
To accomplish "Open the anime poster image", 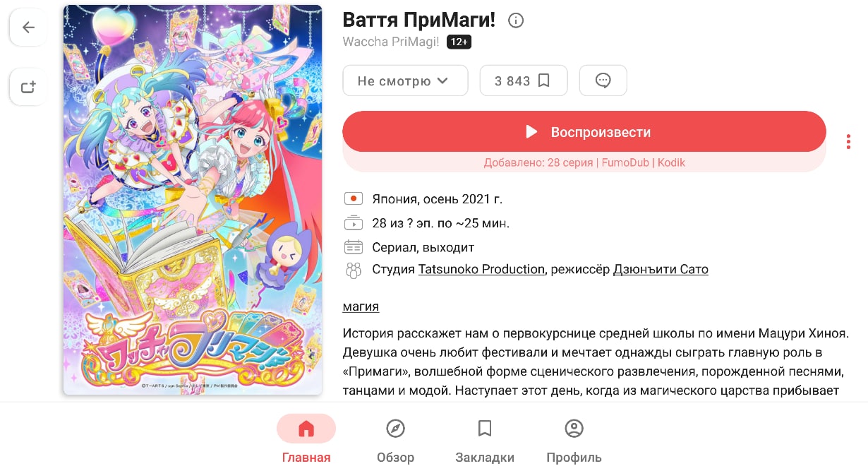I will click(x=193, y=200).
